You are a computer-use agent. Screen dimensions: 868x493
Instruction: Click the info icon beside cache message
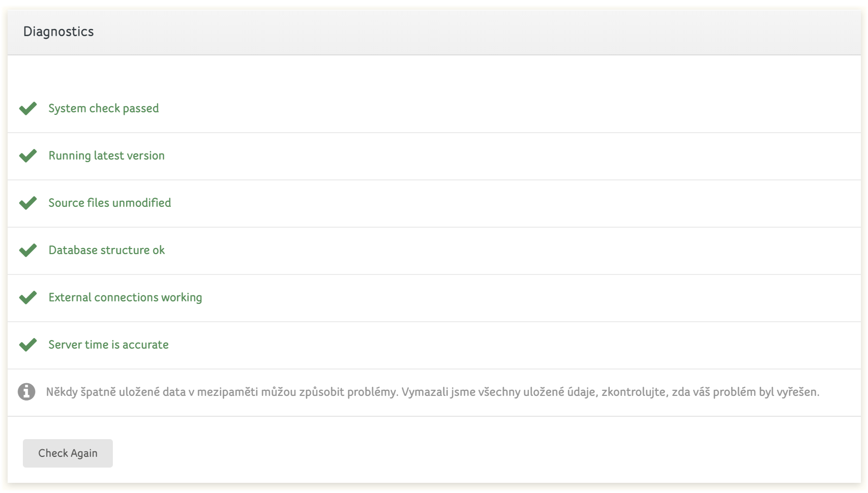coord(26,392)
